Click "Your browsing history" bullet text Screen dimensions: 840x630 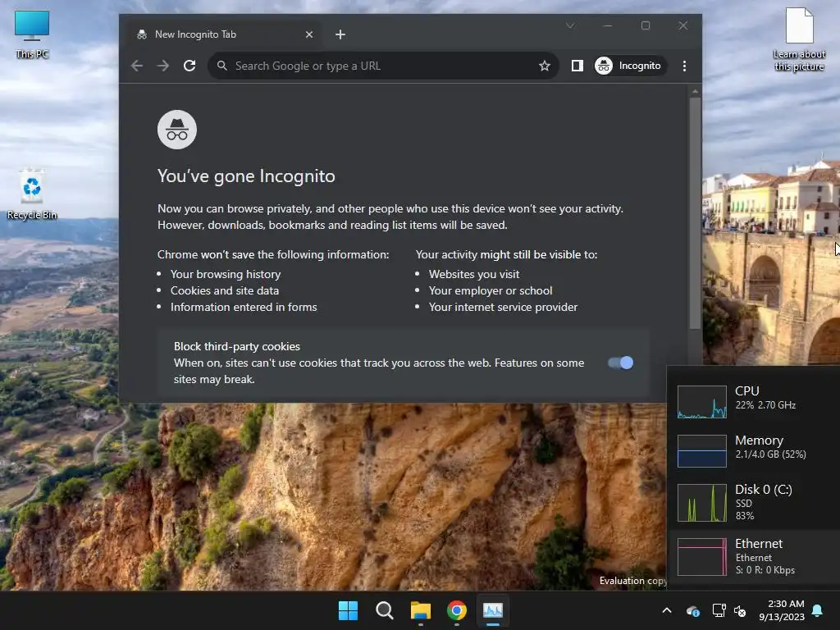point(226,274)
